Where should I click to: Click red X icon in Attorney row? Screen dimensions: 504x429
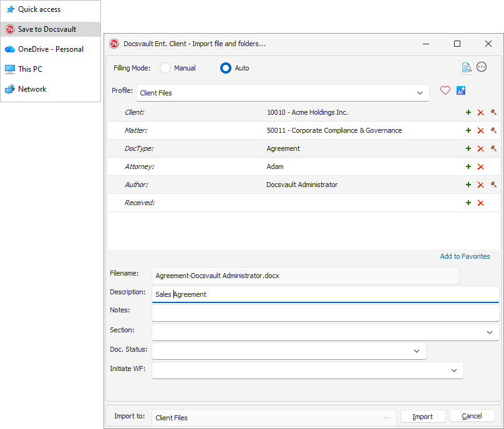[480, 166]
